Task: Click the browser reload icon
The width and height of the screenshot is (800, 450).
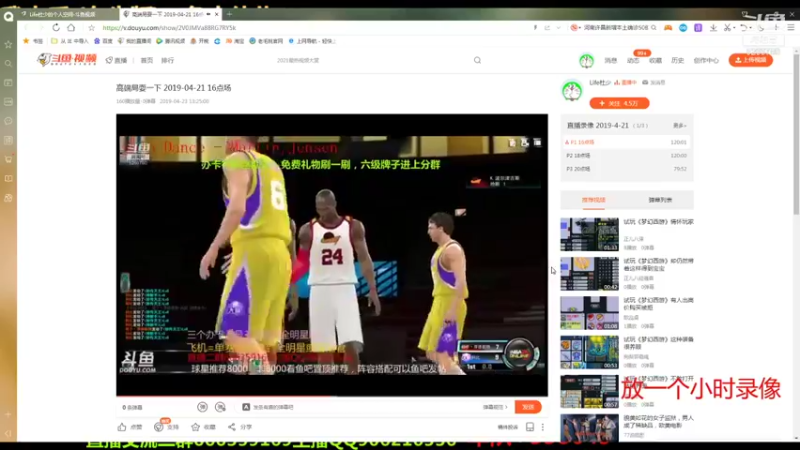Action: pyautogui.click(x=56, y=28)
